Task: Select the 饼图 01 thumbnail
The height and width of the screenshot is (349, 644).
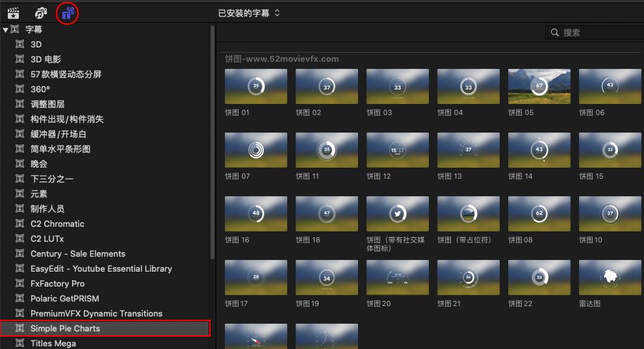Action: [x=256, y=86]
